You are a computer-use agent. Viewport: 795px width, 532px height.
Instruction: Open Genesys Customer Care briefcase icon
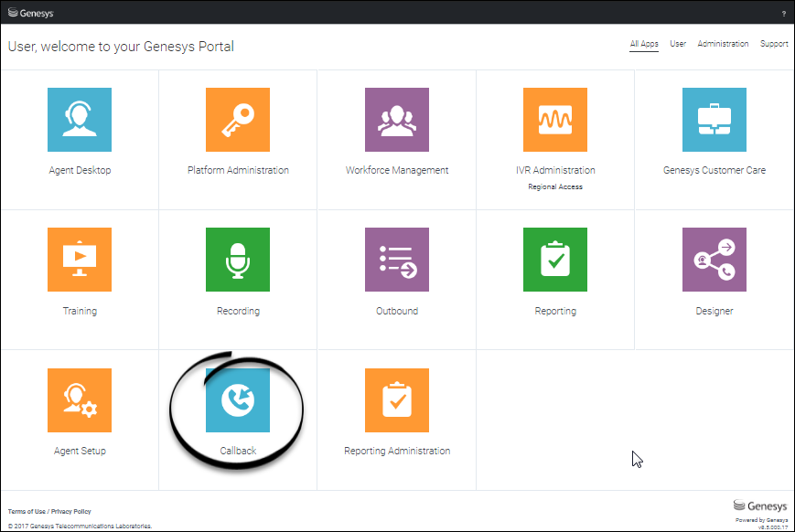(x=714, y=120)
